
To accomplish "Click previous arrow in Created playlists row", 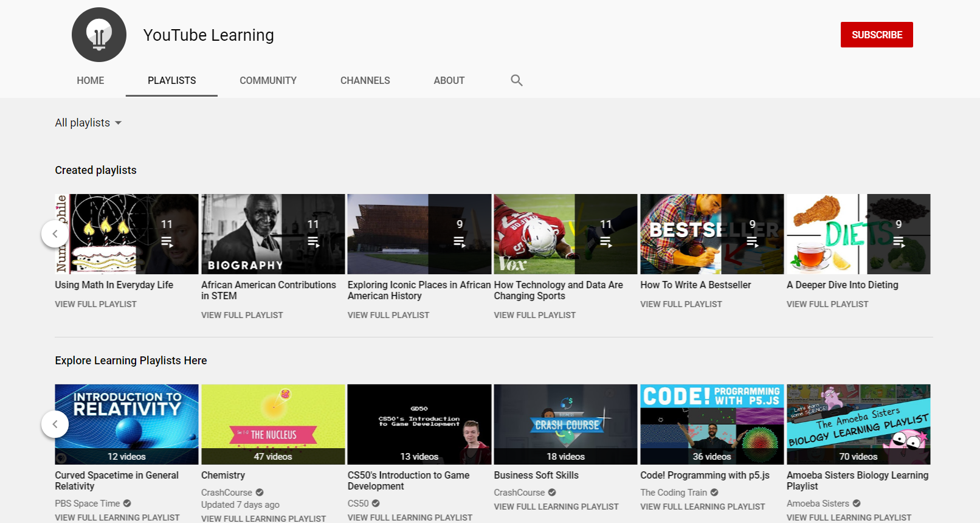I will 55,234.
